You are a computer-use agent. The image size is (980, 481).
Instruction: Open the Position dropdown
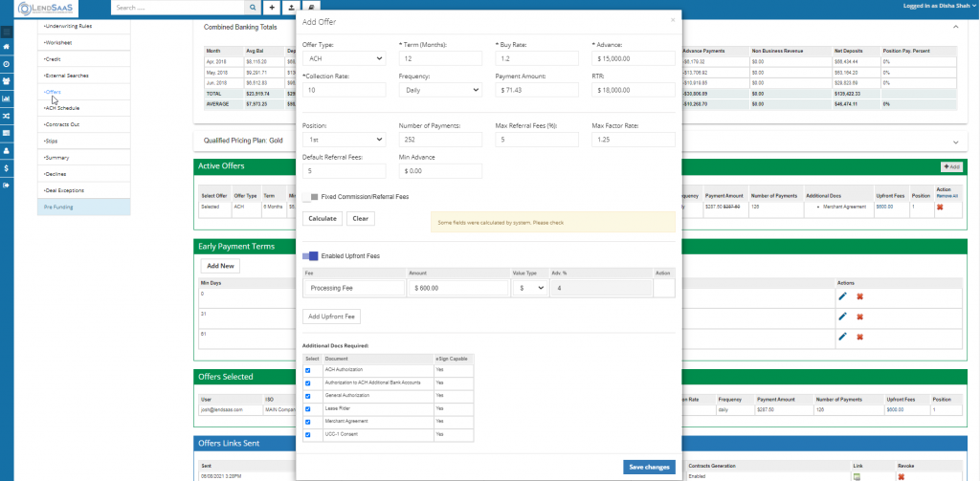tap(344, 140)
